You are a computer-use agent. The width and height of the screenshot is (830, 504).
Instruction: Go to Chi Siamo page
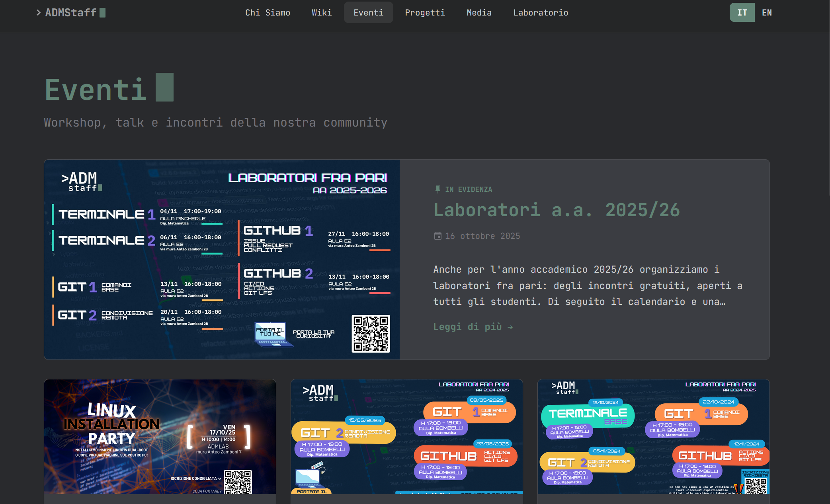coord(268,13)
